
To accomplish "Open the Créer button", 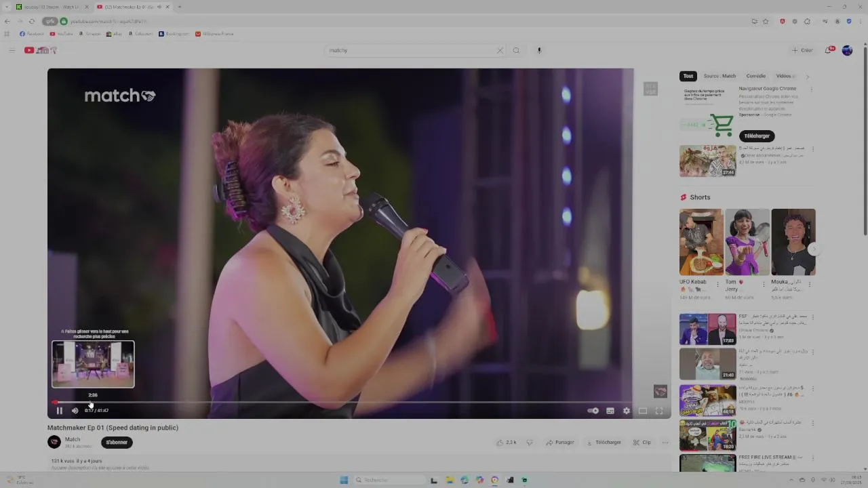I will 802,50.
